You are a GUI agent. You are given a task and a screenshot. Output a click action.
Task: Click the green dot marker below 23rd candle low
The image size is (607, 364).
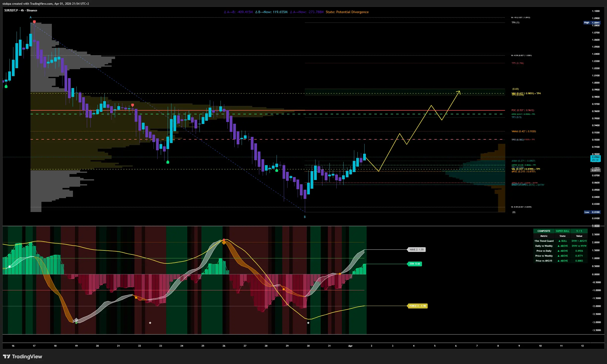coord(168,162)
